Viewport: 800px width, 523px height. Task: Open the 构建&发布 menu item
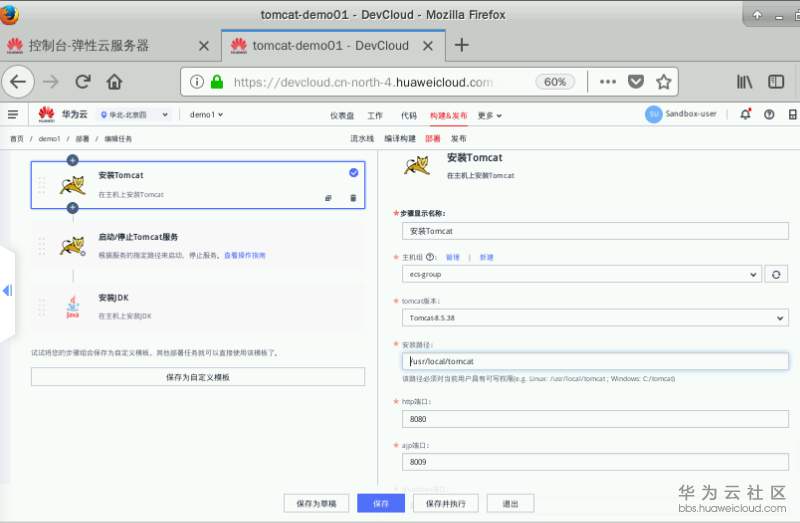[448, 116]
